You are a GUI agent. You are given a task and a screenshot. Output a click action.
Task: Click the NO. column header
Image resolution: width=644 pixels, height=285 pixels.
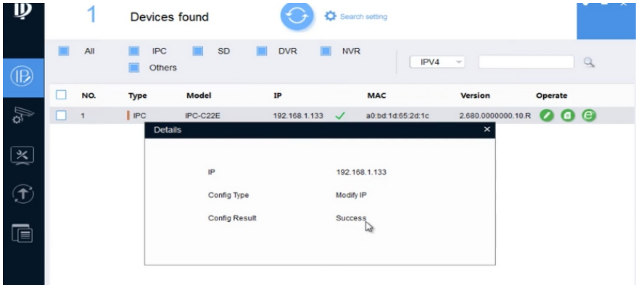coord(89,96)
